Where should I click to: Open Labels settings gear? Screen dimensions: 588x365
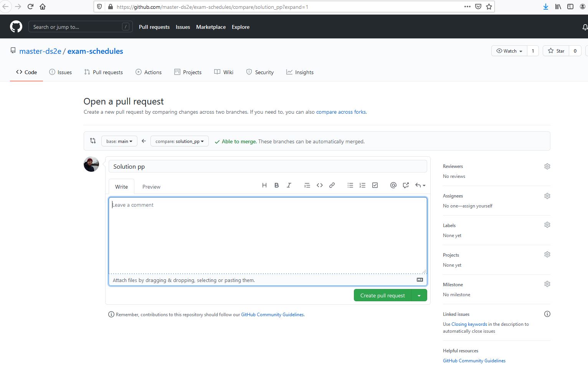(547, 225)
